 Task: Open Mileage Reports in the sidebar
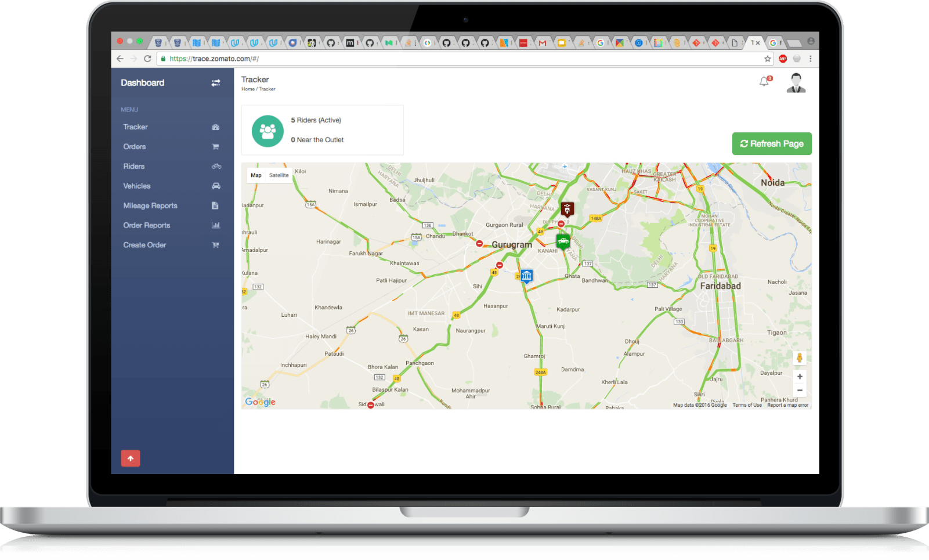172,206
